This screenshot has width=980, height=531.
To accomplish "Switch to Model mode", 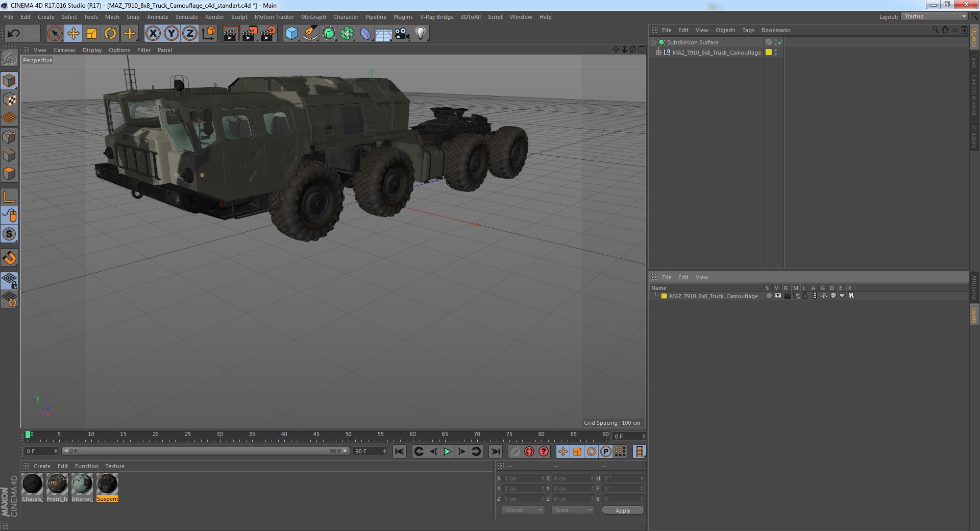I will point(9,81).
